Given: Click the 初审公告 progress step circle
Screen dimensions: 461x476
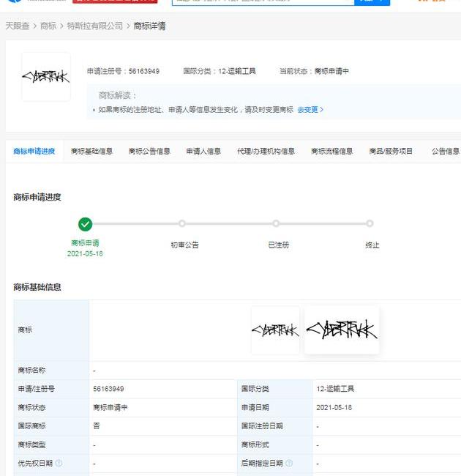Looking at the screenshot, I should 182,224.
